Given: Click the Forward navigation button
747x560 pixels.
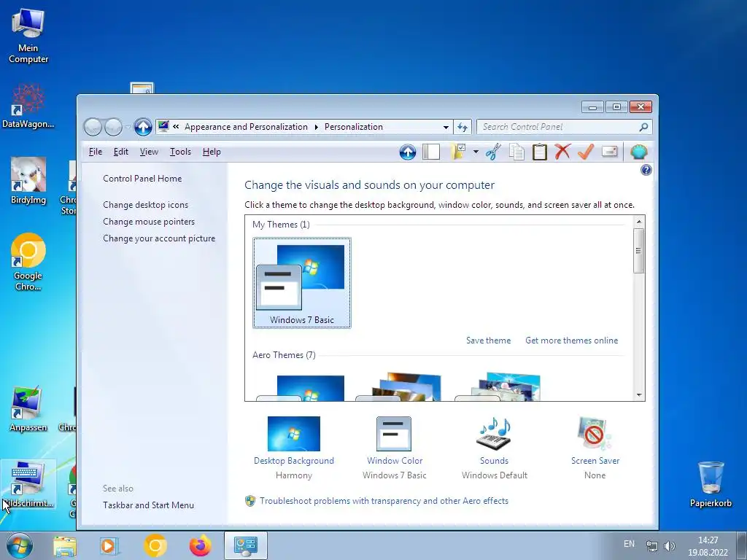Looking at the screenshot, I should pos(113,127).
